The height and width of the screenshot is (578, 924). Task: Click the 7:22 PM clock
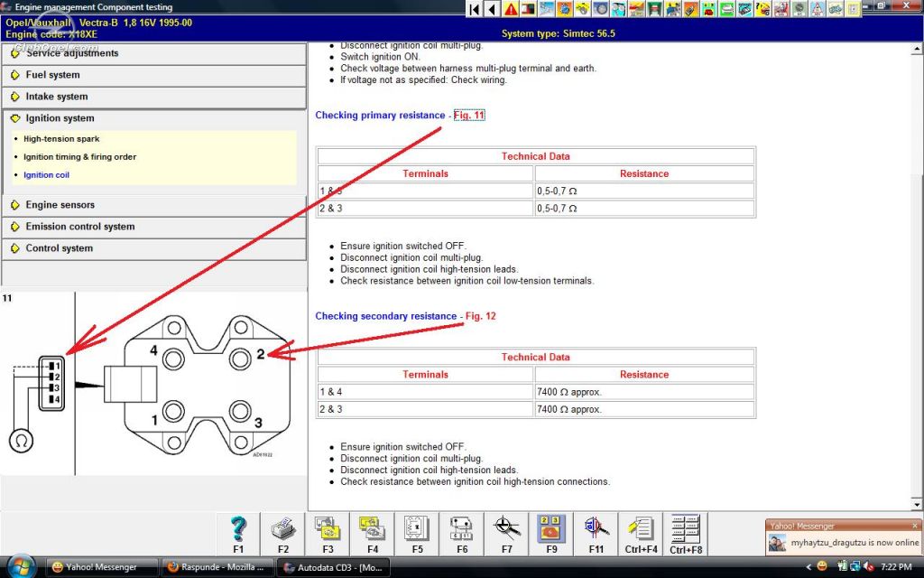tap(896, 567)
